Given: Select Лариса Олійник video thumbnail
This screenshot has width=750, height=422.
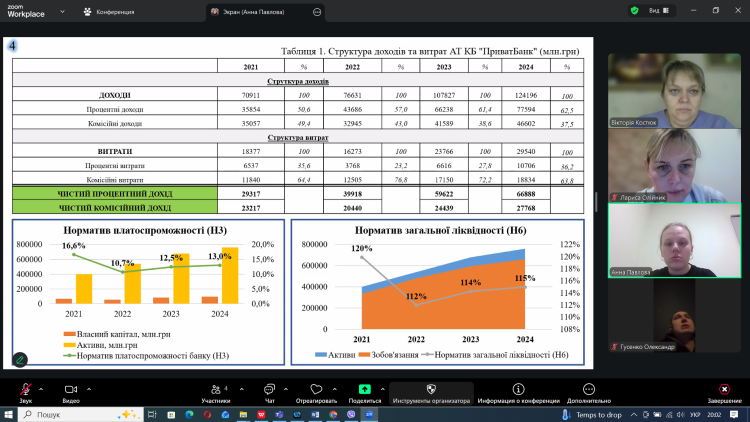Looking at the screenshot, I should [x=674, y=166].
